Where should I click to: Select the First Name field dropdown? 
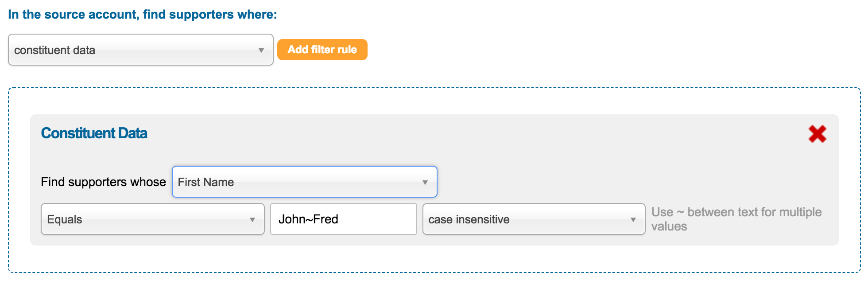(x=304, y=182)
